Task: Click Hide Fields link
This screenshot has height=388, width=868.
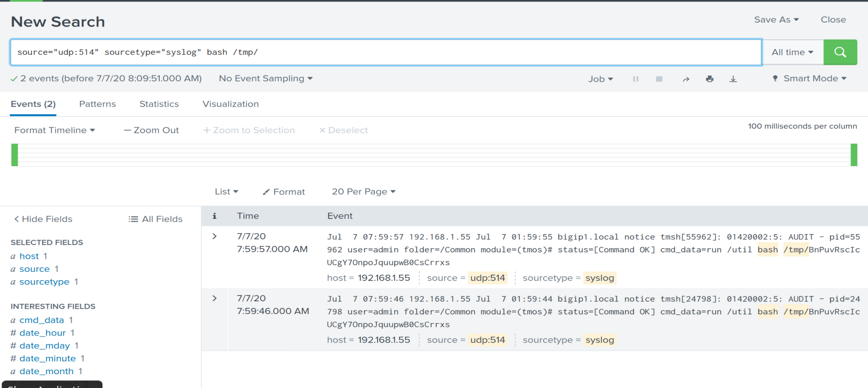Action: (43, 219)
